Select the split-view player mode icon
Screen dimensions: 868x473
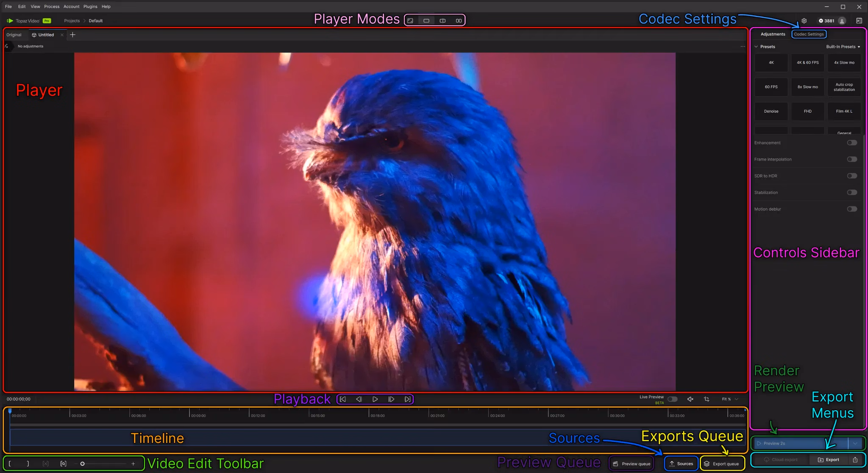442,21
